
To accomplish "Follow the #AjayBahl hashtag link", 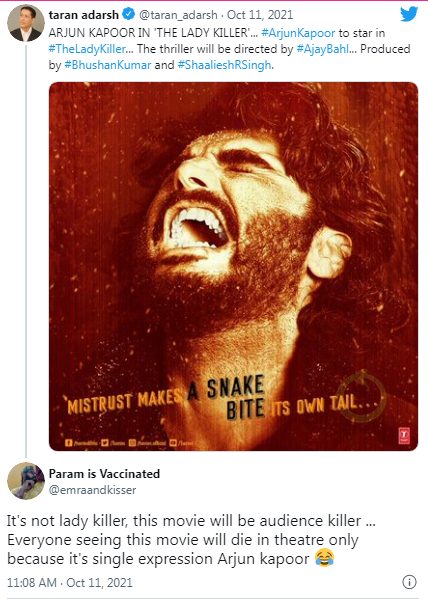I will pos(323,49).
